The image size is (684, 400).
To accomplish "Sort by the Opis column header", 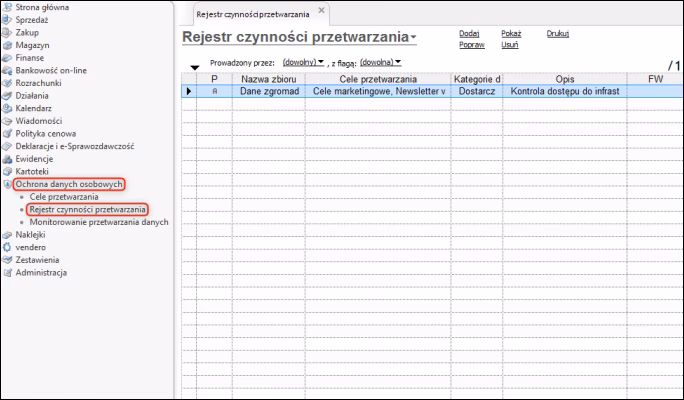I will click(565, 79).
